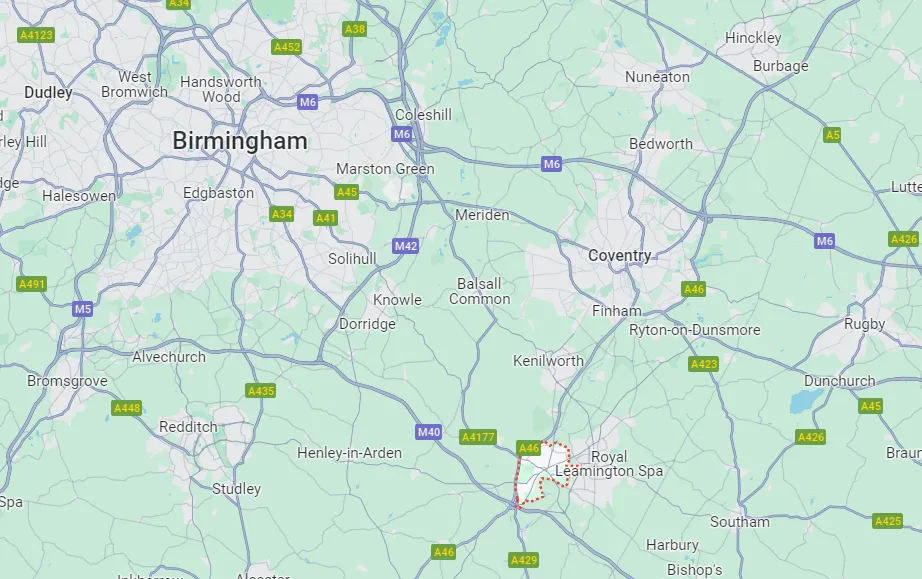The width and height of the screenshot is (922, 579).
Task: Select the Rugby town label
Action: coord(864,324)
